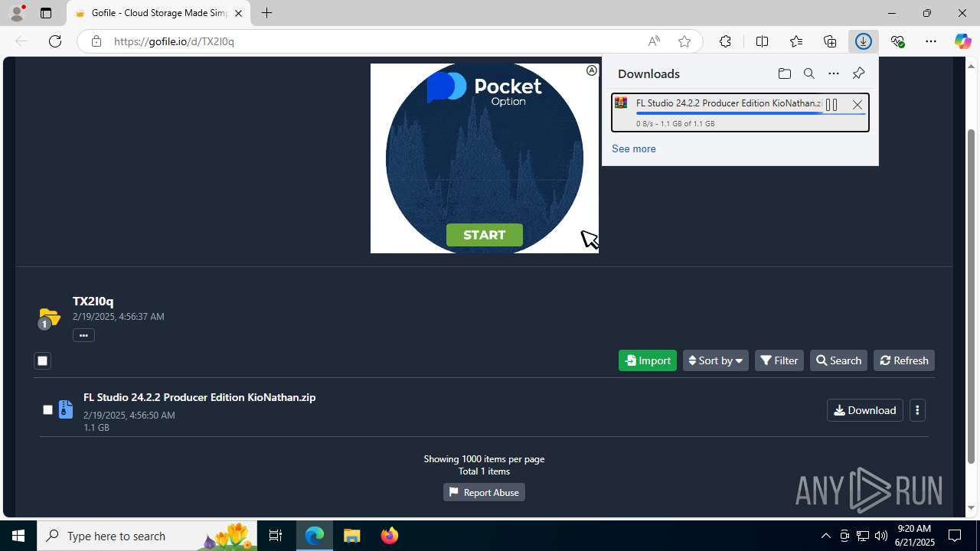980x551 pixels.
Task: Open the Windows Start menu
Action: click(18, 536)
